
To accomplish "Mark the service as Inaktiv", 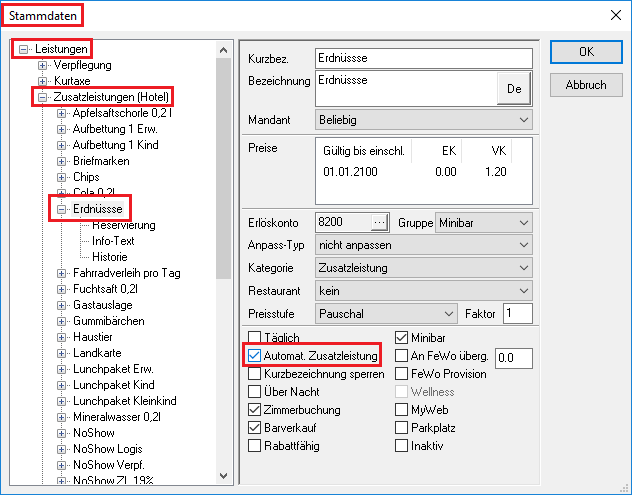I will (x=401, y=446).
